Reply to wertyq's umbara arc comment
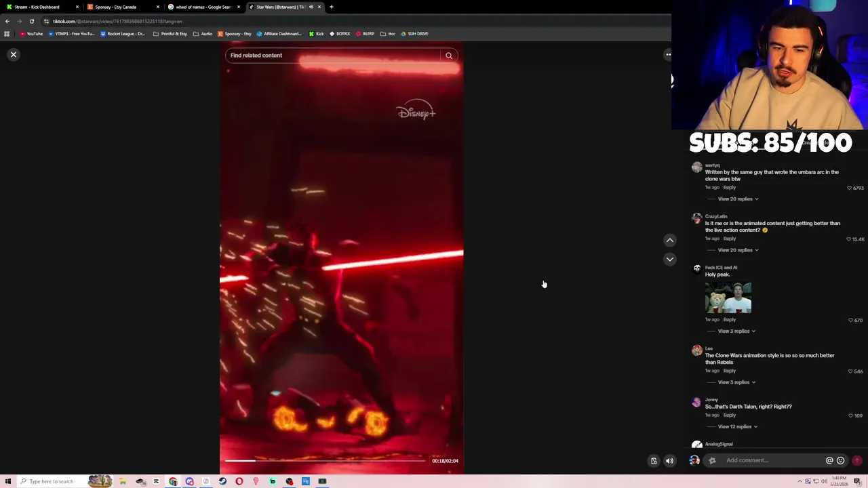868x488 pixels. pyautogui.click(x=729, y=187)
